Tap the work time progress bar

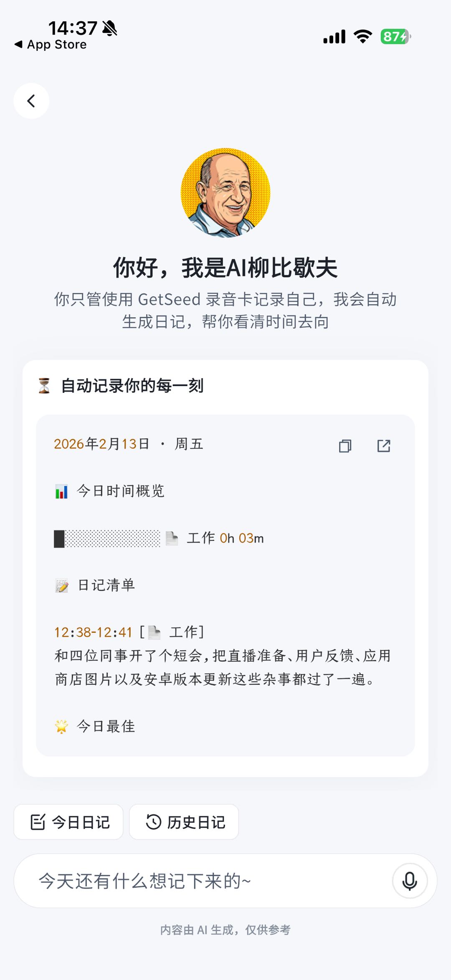click(x=107, y=538)
